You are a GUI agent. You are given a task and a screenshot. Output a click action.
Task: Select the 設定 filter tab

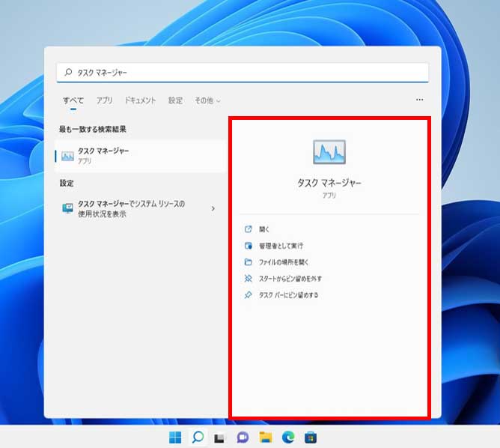click(175, 100)
